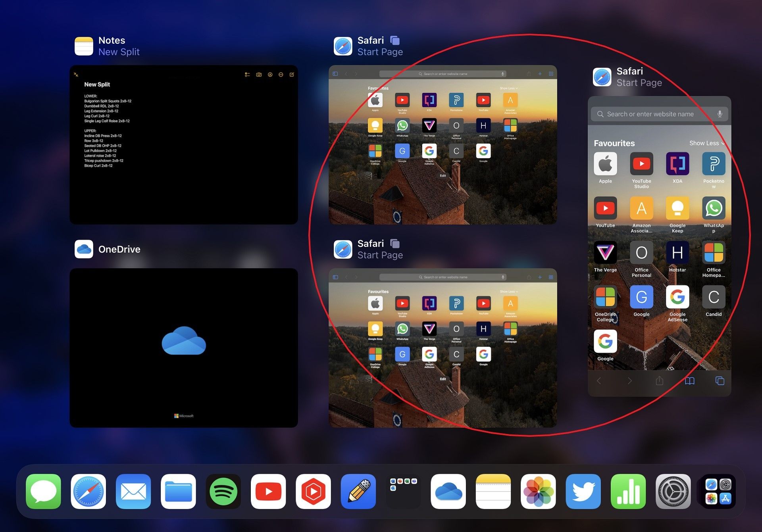Share the page from Safari's bottom toolbar

(x=660, y=381)
